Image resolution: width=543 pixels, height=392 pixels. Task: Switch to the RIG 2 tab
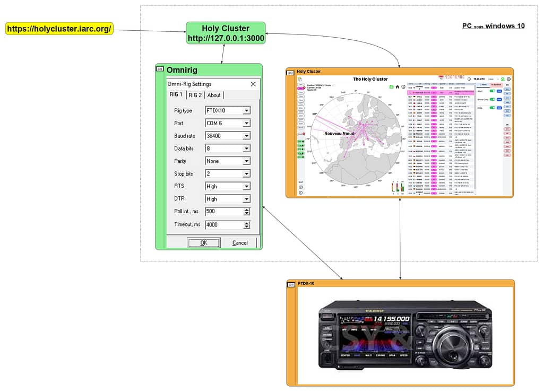[x=195, y=95]
